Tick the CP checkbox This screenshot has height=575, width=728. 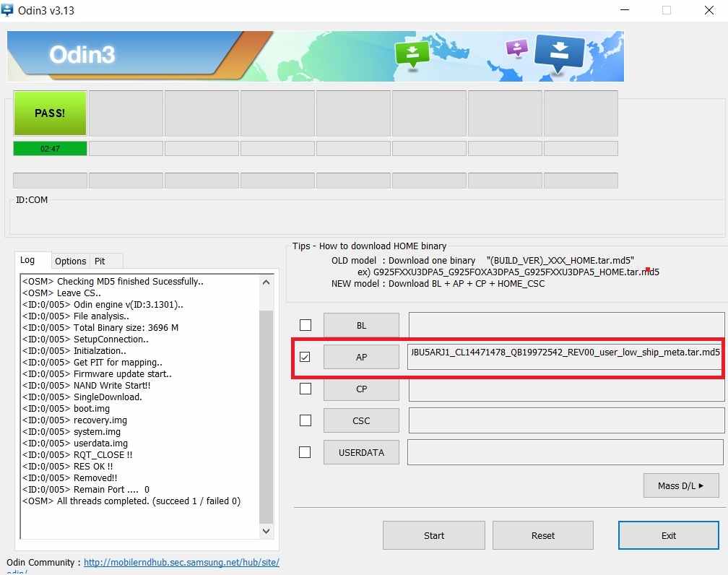tap(305, 389)
